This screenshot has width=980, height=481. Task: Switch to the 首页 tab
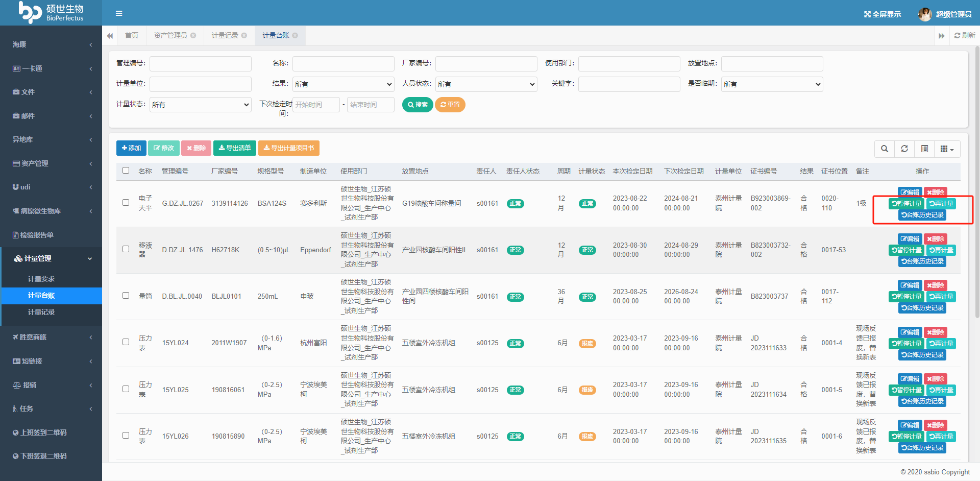pos(132,35)
